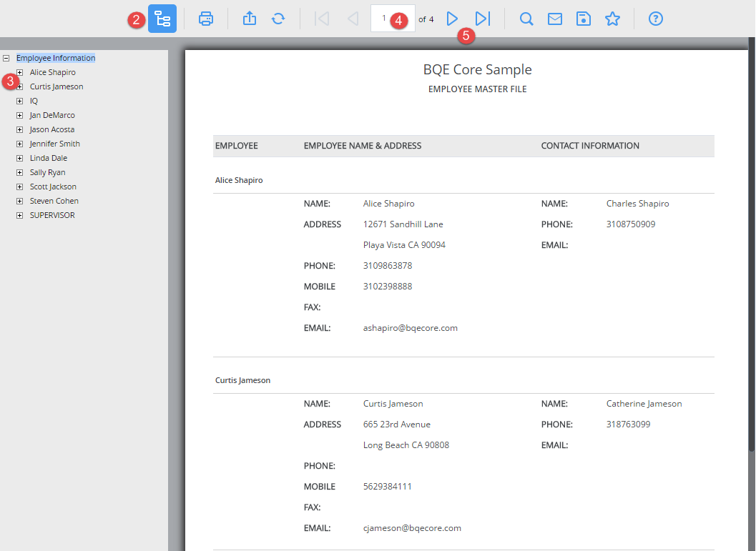Select Linda Dale in the tree
This screenshot has height=551, width=756.
[x=48, y=158]
